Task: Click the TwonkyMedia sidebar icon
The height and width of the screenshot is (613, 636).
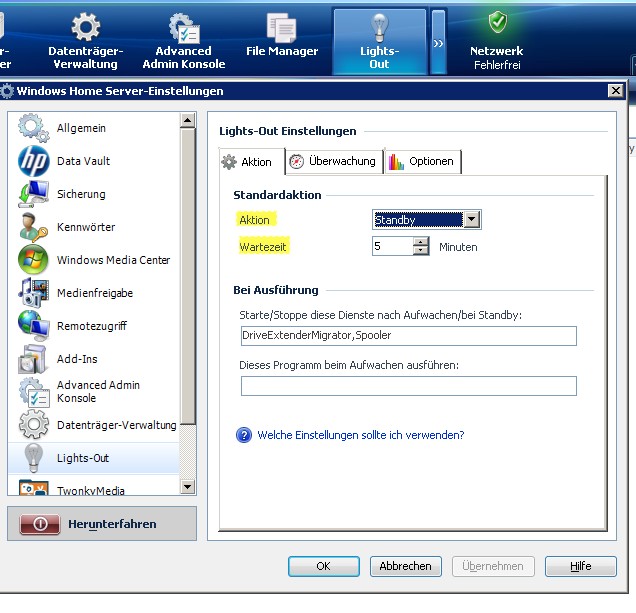Action: [34, 487]
